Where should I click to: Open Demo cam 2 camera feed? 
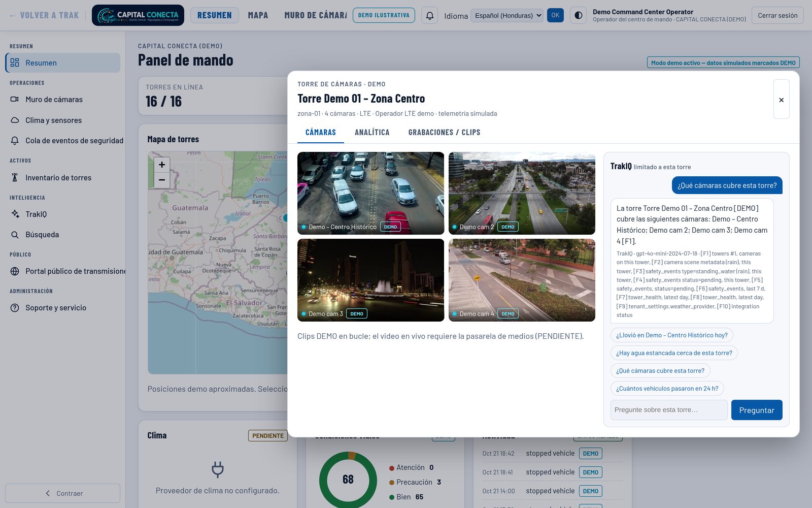[x=522, y=193]
